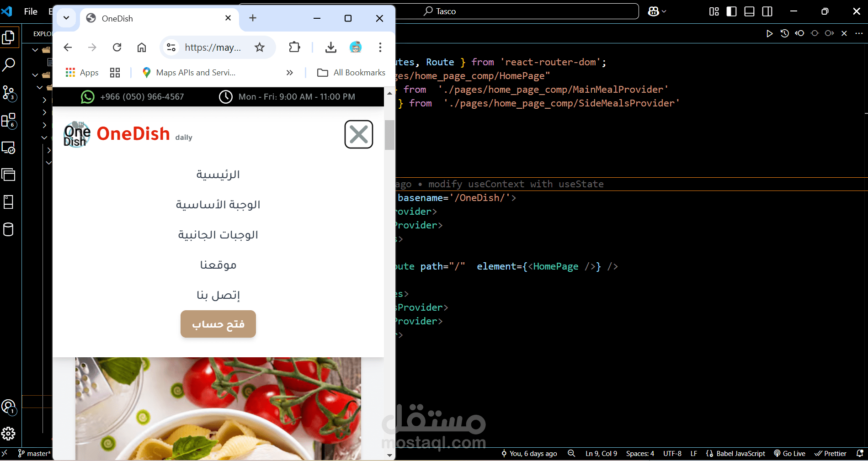Click the tab groups grid icon in bookmarks bar
868x461 pixels.
115,73
